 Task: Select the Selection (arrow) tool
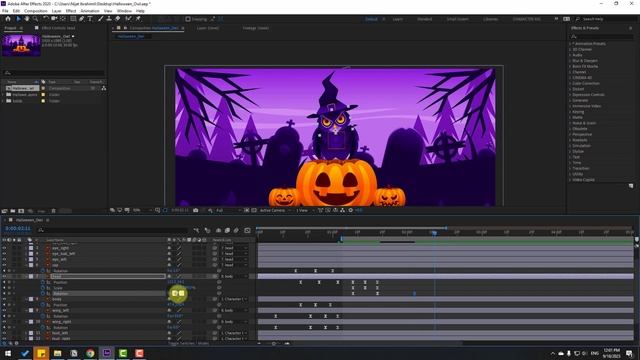(x=18, y=19)
